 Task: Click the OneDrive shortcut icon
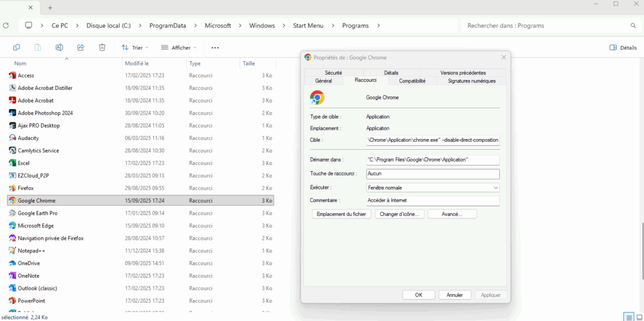click(x=13, y=264)
